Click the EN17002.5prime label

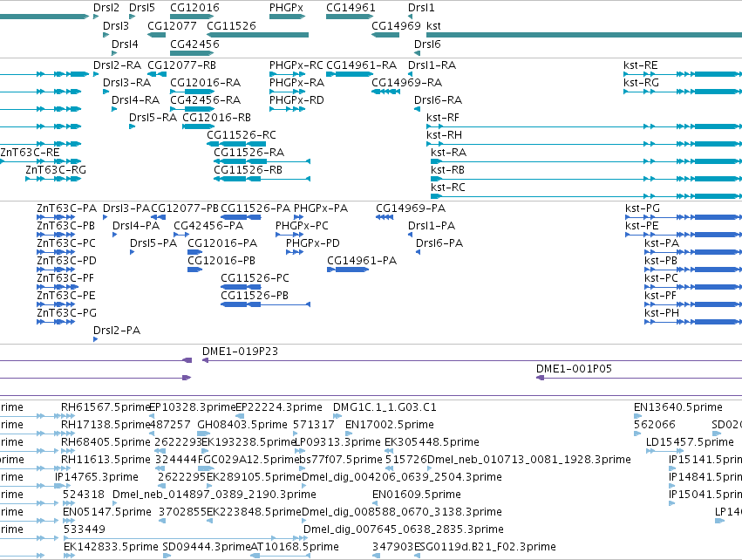390,425
